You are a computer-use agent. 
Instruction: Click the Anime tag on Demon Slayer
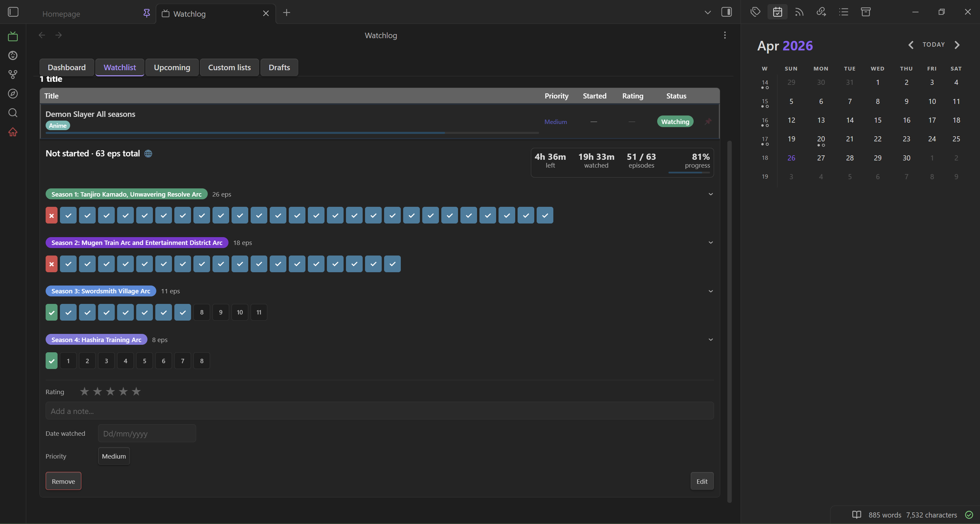[58, 125]
